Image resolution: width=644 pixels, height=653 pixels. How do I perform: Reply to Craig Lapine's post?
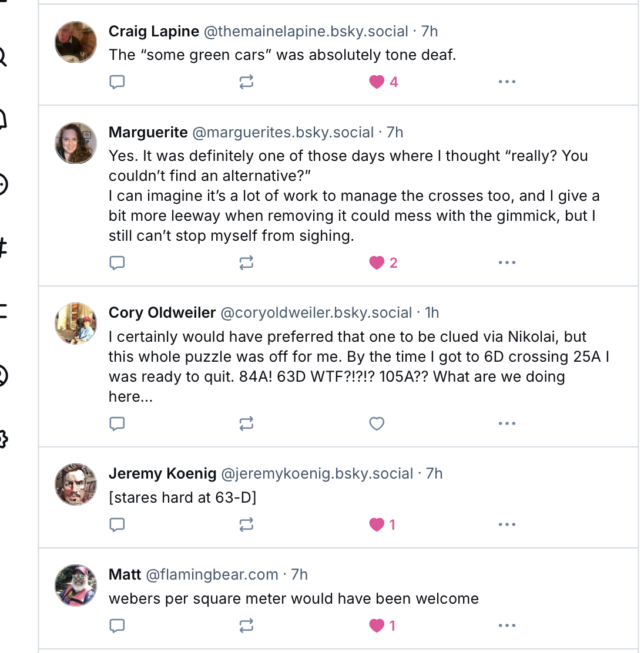[x=118, y=82]
